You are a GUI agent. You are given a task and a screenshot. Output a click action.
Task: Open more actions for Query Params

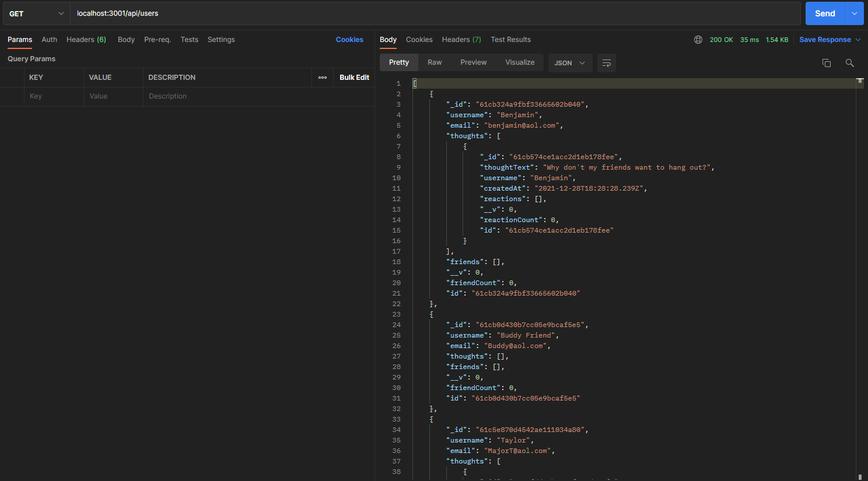322,77
